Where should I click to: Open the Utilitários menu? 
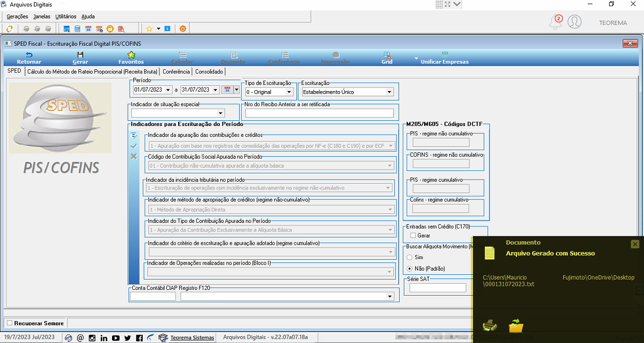pos(66,17)
